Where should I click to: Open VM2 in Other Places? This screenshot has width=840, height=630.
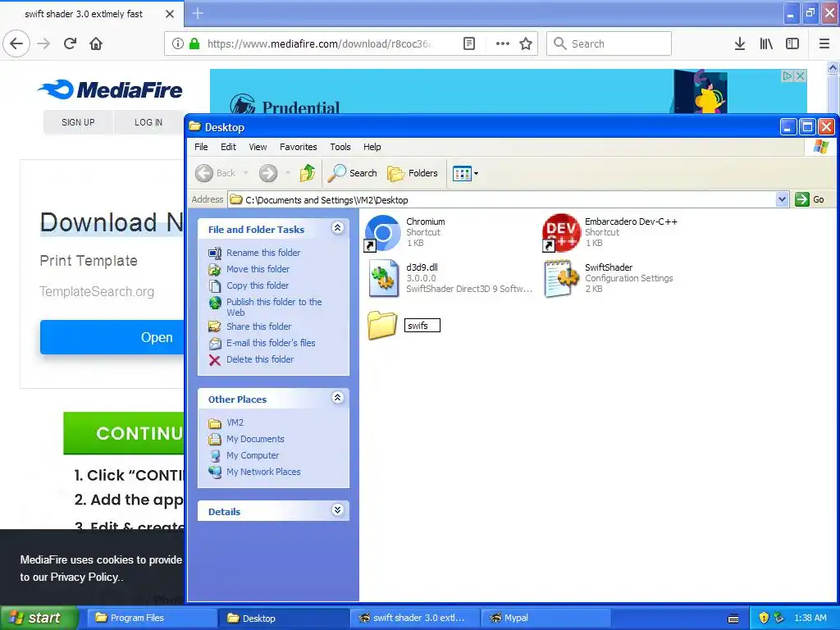(x=235, y=422)
